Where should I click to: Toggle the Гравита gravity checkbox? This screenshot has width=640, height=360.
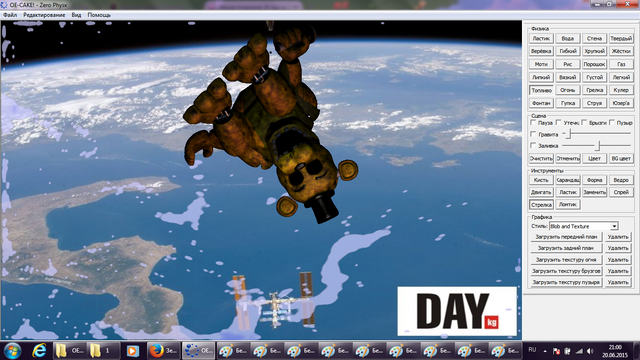tap(533, 134)
